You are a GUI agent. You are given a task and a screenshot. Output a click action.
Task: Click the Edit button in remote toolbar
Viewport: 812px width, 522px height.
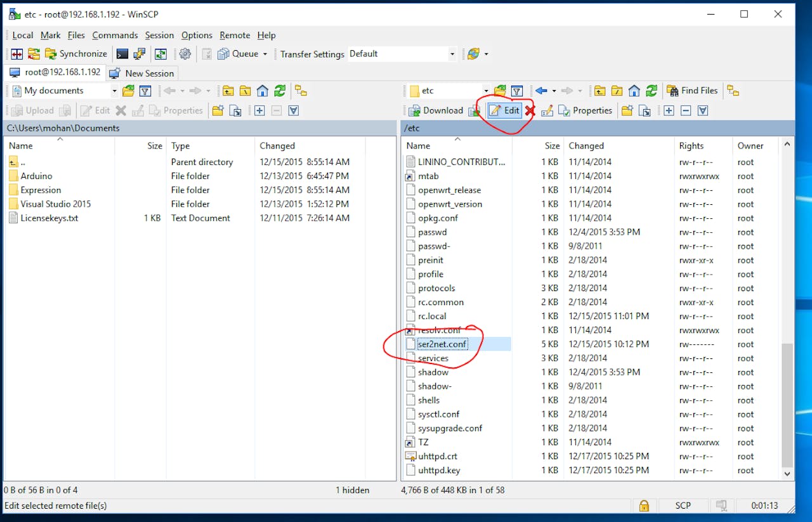(x=504, y=110)
